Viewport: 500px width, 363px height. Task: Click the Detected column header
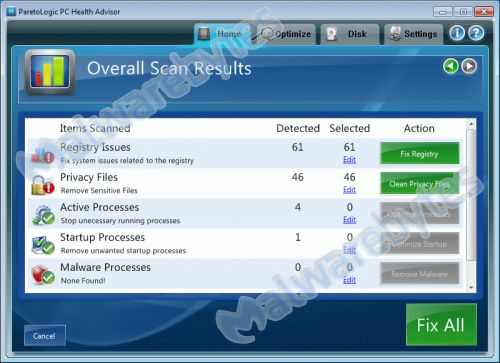(x=298, y=128)
